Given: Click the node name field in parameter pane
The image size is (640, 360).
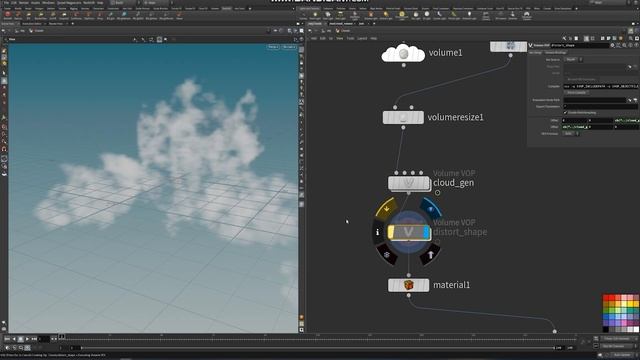Looking at the screenshot, I should point(580,45).
